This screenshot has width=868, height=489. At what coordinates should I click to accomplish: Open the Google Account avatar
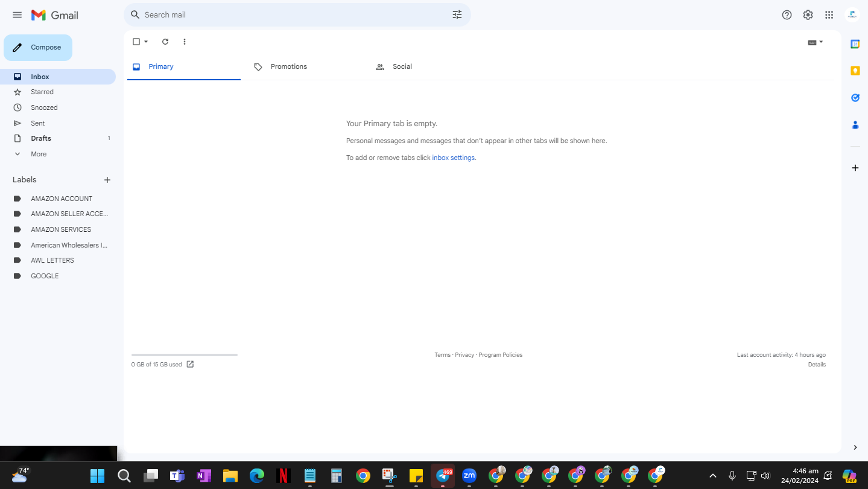[x=852, y=15]
